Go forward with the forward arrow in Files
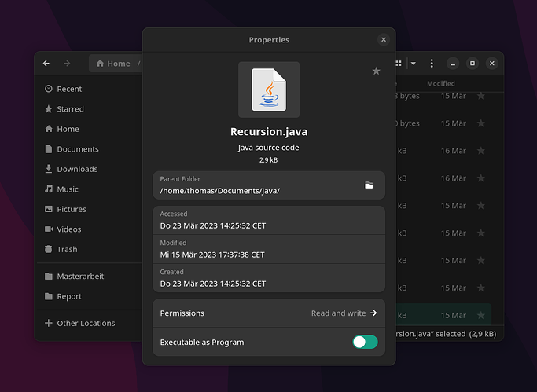 click(67, 64)
